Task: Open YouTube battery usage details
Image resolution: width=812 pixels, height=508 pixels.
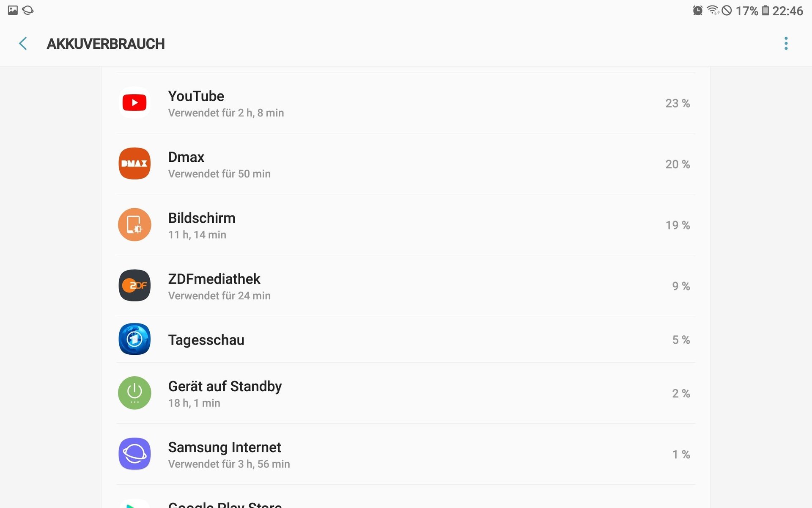Action: 406,103
